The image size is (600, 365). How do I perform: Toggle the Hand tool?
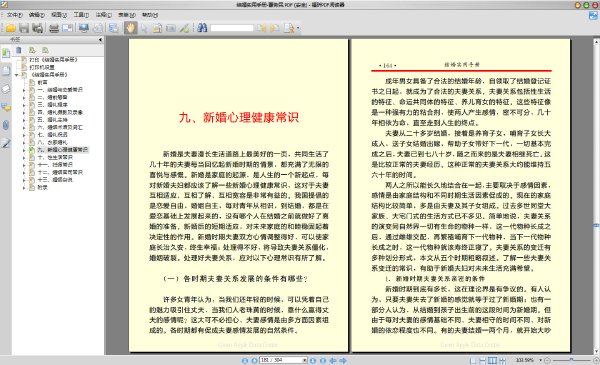coord(130,28)
